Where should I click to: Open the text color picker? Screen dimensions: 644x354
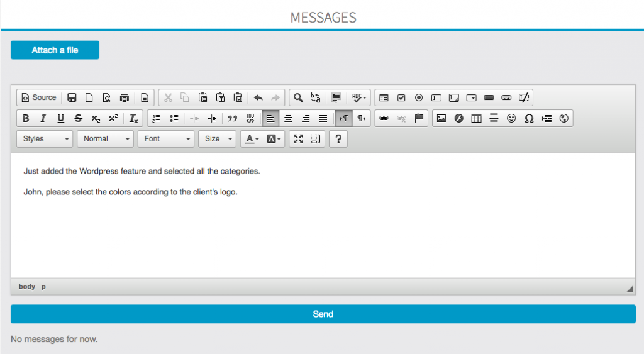tap(253, 139)
